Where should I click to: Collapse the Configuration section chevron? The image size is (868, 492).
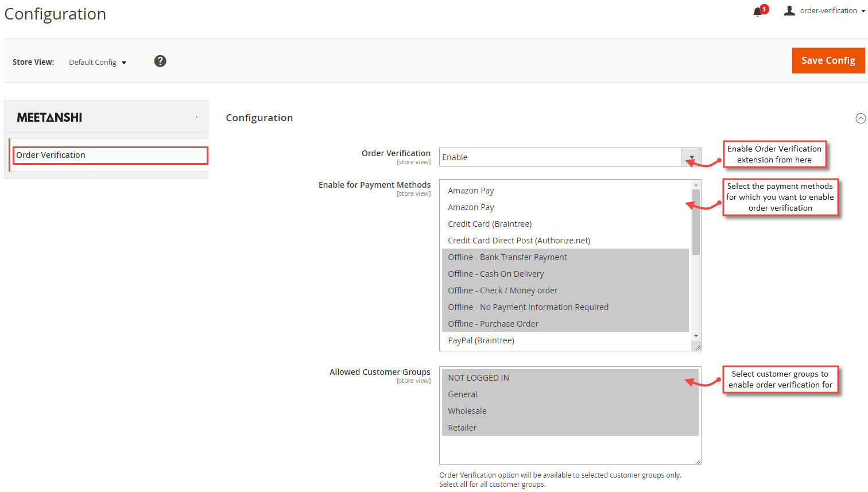(x=861, y=118)
